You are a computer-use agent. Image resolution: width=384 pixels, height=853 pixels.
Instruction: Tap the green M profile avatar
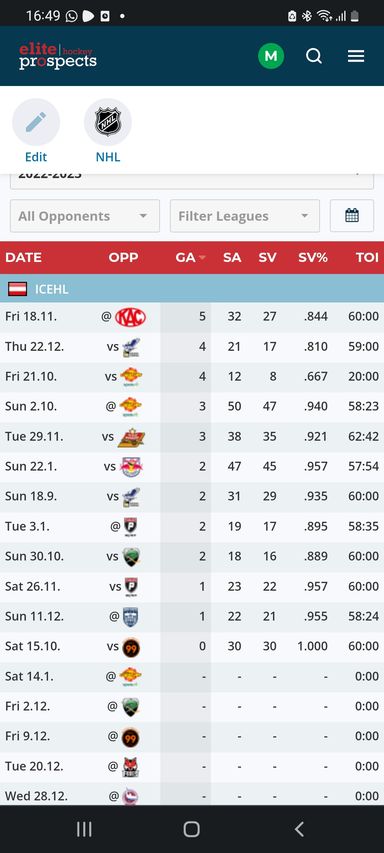coord(271,56)
